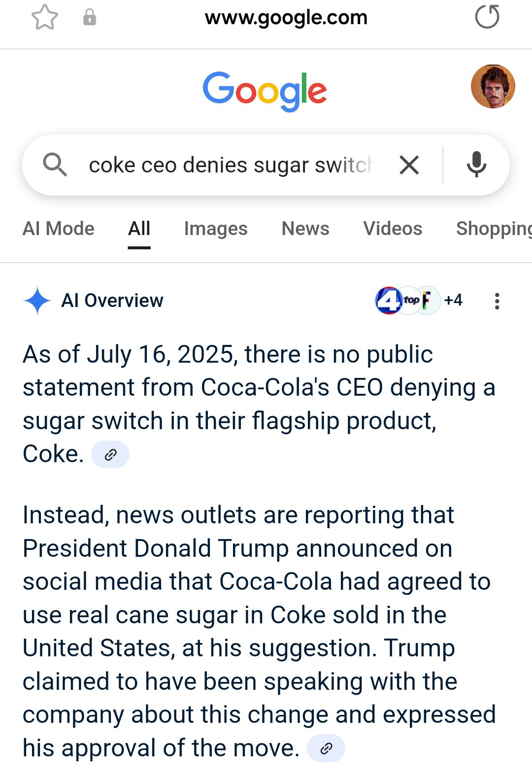Go to the Videos tab
This screenshot has width=532, height=781.
coord(393,229)
